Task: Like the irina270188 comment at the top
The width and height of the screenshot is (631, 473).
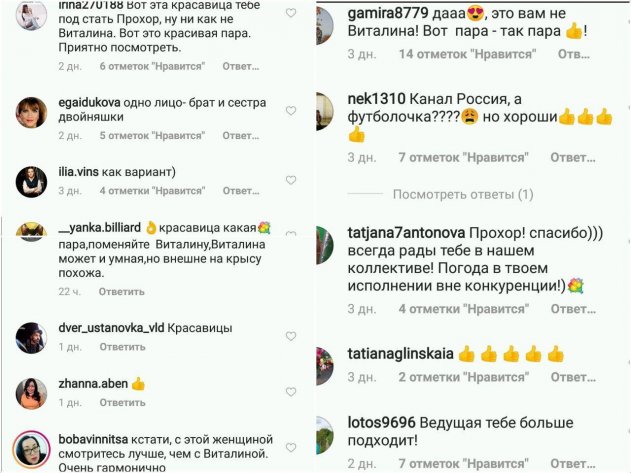Action: coord(291,13)
